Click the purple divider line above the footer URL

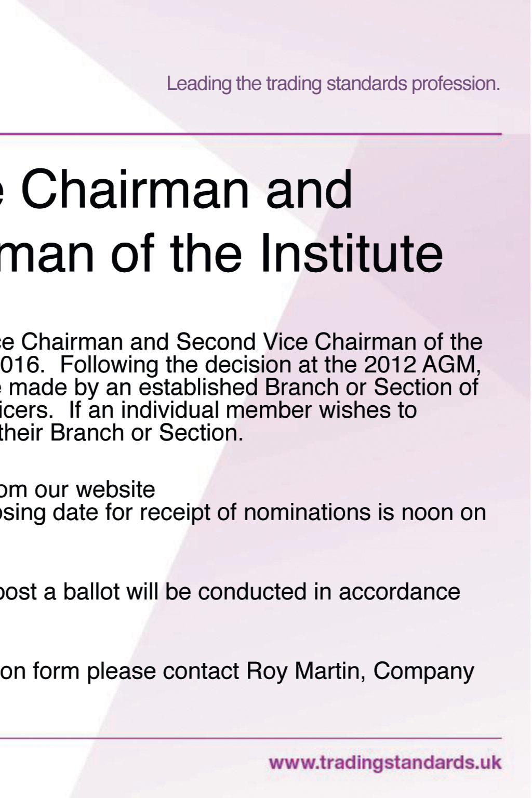click(x=251, y=738)
